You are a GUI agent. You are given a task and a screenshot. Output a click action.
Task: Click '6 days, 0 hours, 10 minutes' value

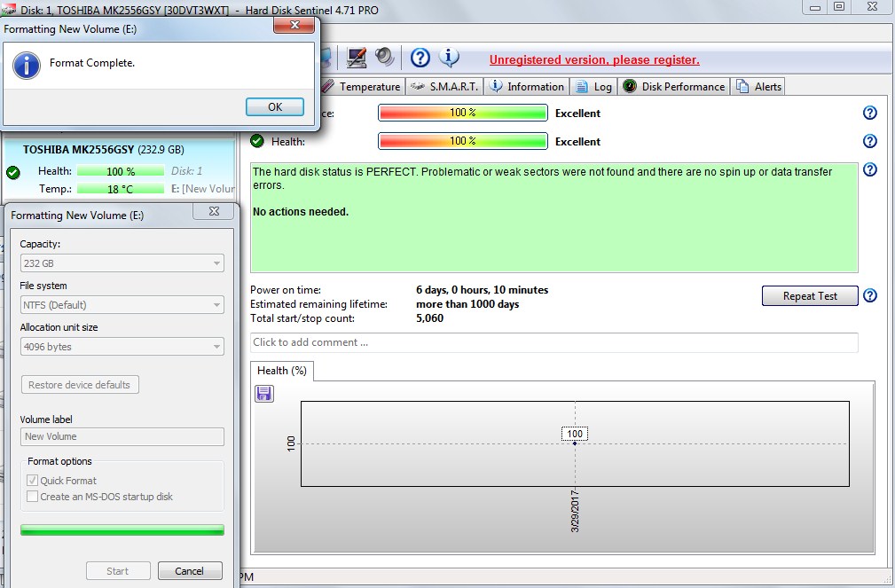[482, 290]
